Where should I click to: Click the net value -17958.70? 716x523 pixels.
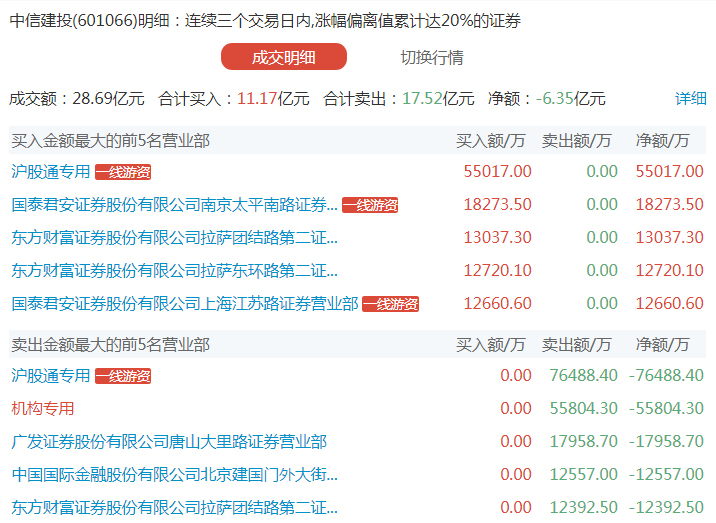pyautogui.click(x=666, y=442)
